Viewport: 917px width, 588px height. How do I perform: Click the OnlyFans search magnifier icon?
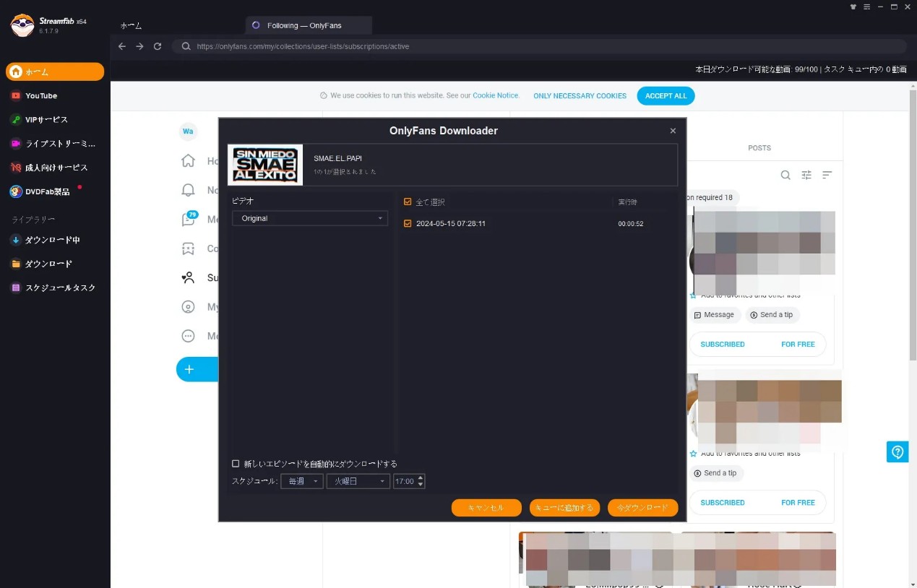pos(785,175)
